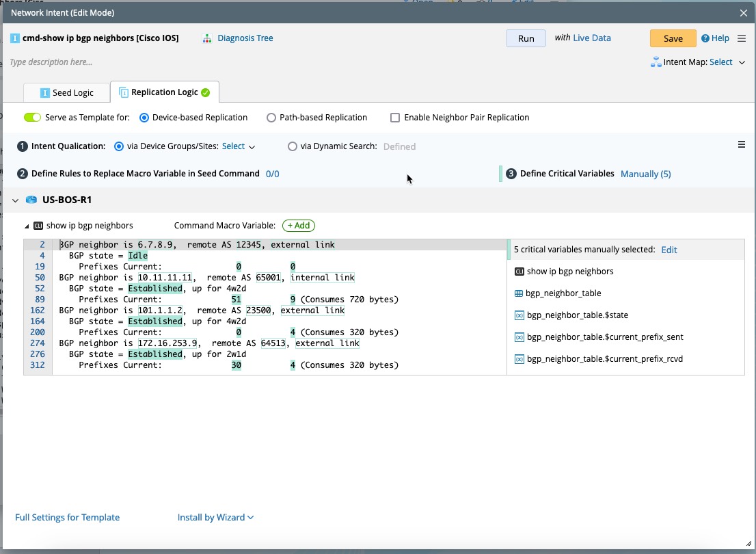Toggle the Serve as Template switch
This screenshot has height=554, width=756.
coord(32,118)
